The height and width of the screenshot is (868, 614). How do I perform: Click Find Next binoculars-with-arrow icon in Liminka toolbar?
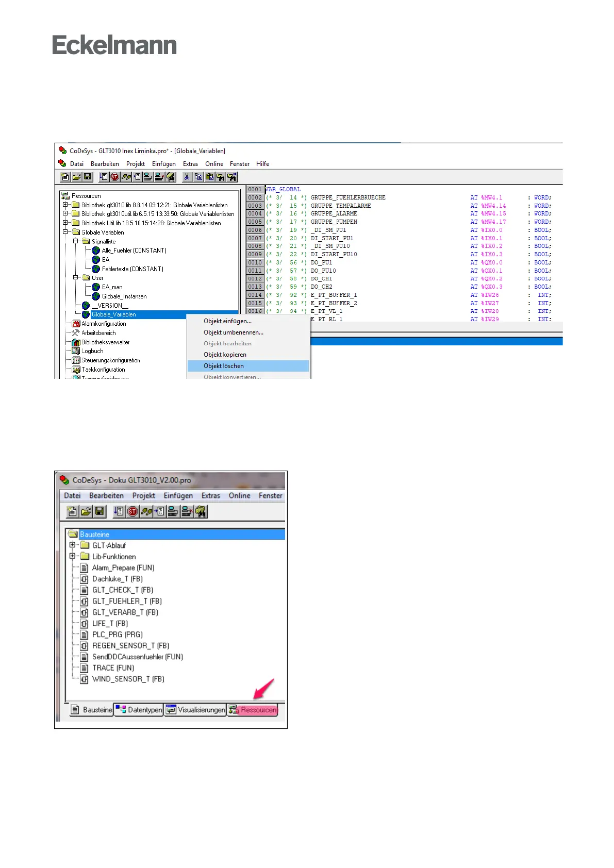(x=232, y=177)
